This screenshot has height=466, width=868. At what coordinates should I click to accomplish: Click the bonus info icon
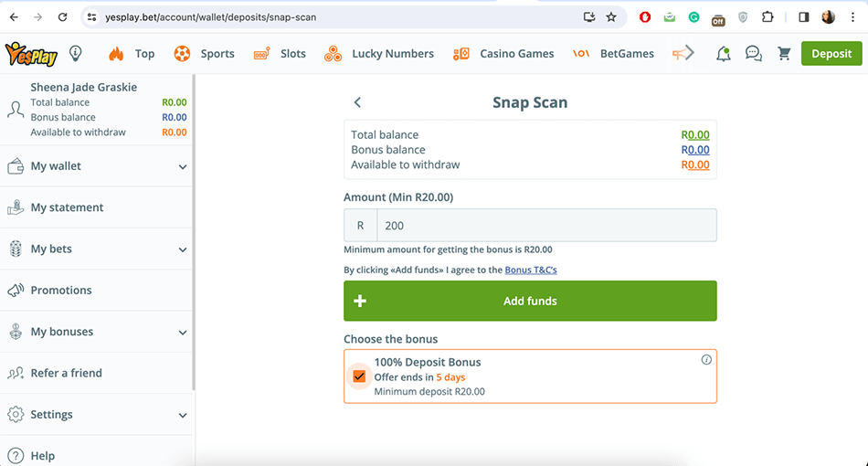706,360
